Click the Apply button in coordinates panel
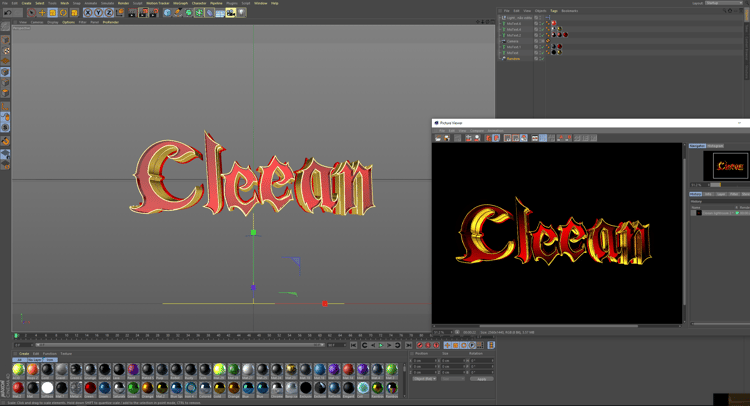The width and height of the screenshot is (750, 406). (481, 379)
